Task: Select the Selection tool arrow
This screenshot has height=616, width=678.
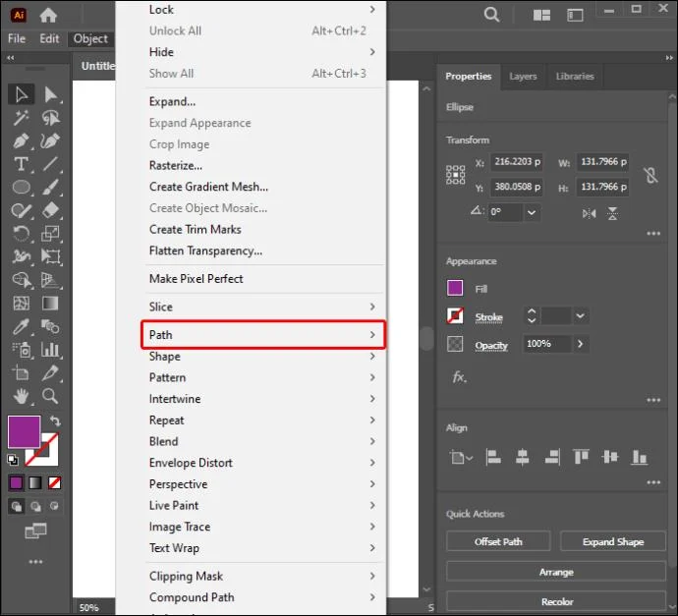Action: pyautogui.click(x=22, y=94)
